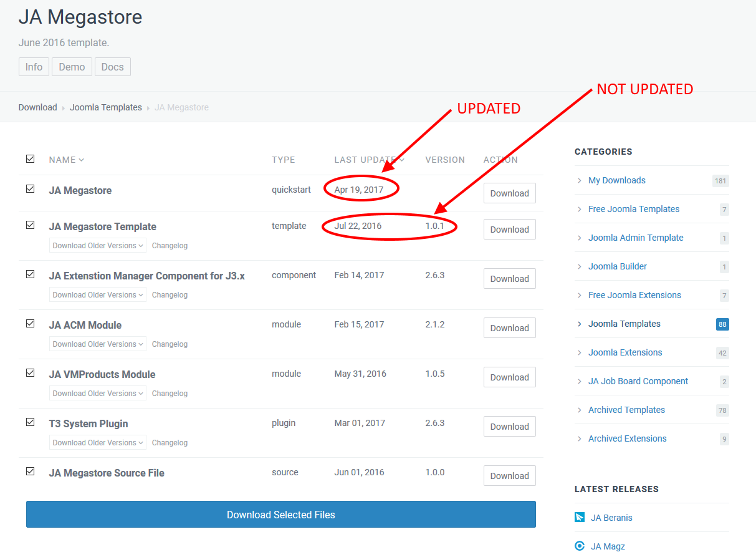Open older versions dropdown for JA Extenstion Manager

click(x=98, y=295)
